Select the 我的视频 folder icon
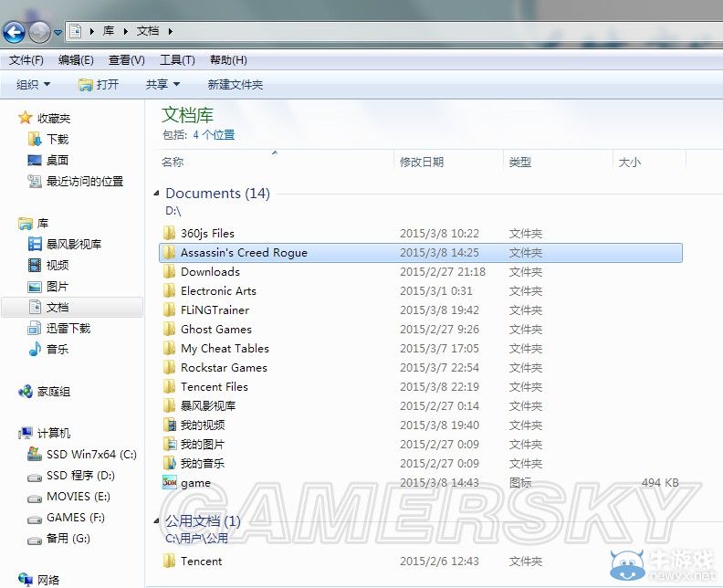Screen dimensions: 723x588 169,425
